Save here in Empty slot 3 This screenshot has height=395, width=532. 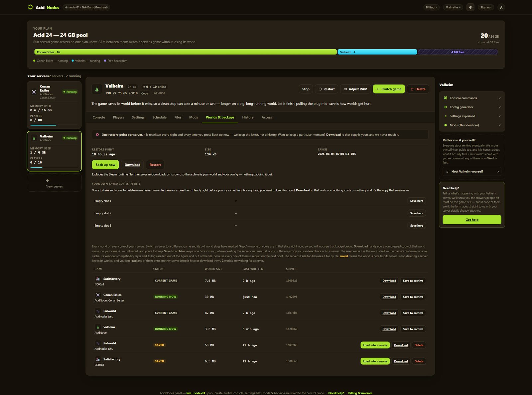point(417,226)
